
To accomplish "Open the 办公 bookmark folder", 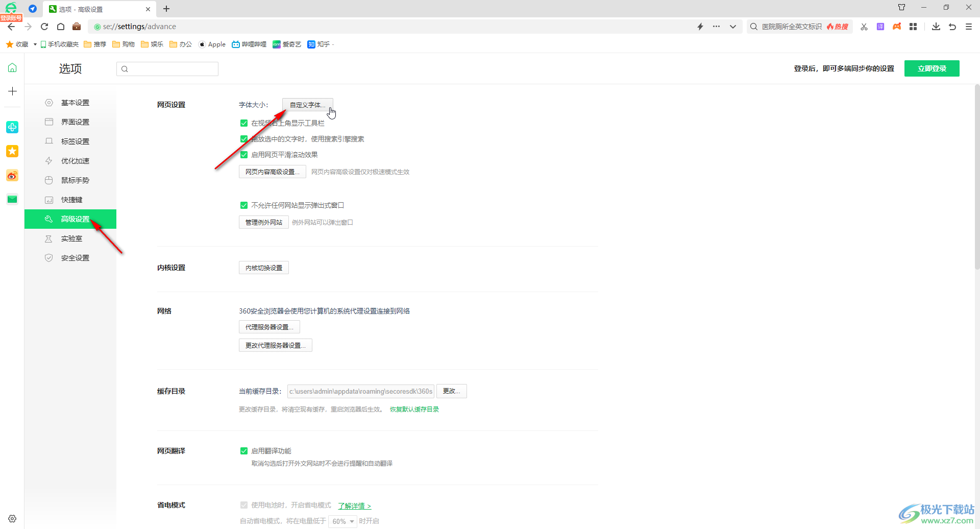I will tap(181, 44).
